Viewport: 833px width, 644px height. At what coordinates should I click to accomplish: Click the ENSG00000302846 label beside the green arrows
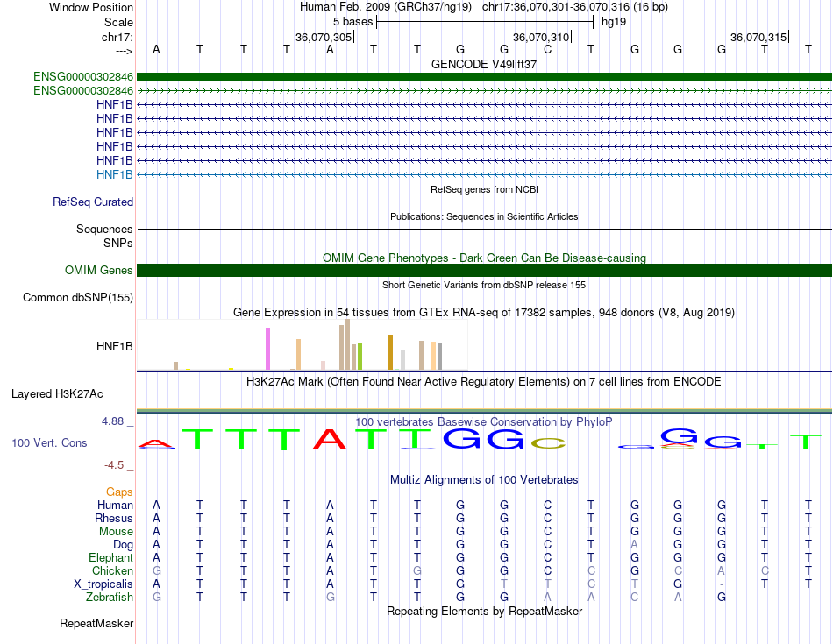[x=83, y=91]
